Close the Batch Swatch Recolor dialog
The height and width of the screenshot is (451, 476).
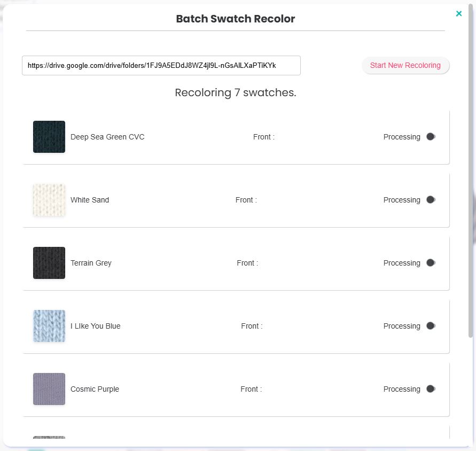click(x=459, y=14)
